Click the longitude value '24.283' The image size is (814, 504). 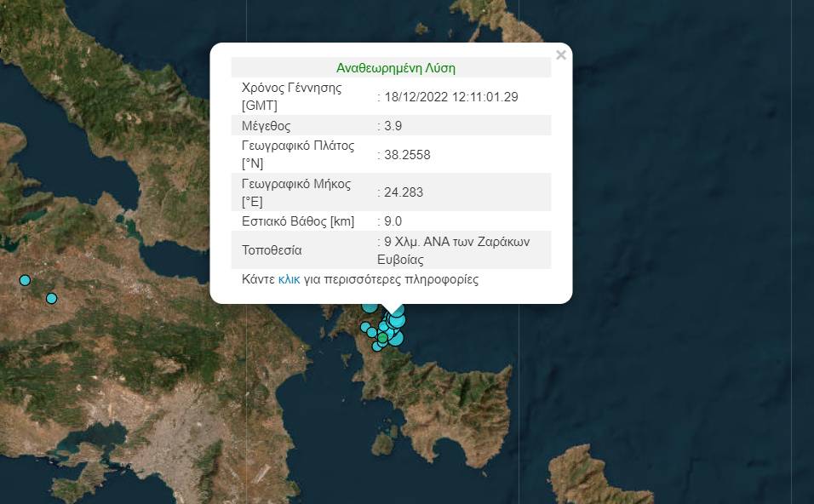pyautogui.click(x=404, y=192)
